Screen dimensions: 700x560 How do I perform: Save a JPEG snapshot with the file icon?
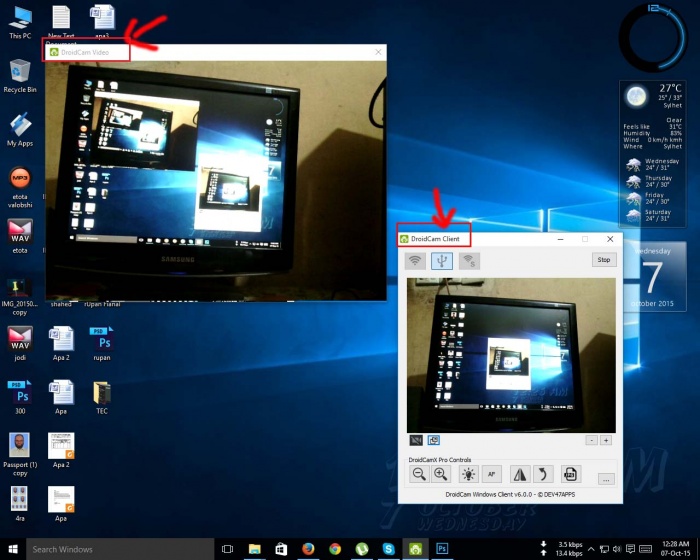click(571, 474)
